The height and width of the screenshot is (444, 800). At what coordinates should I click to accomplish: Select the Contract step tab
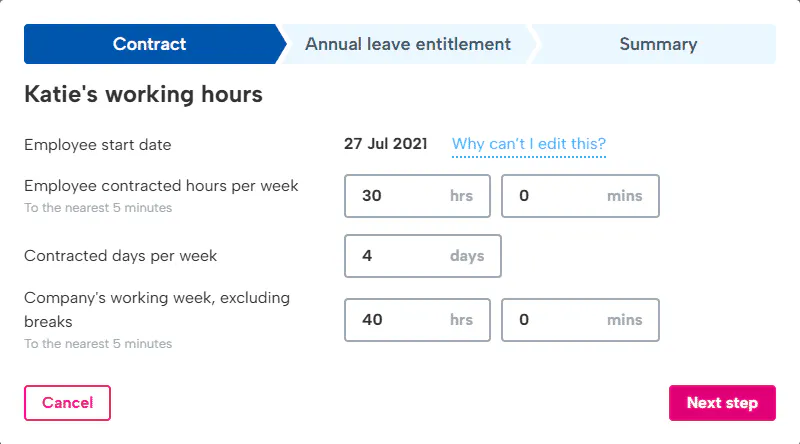150,44
